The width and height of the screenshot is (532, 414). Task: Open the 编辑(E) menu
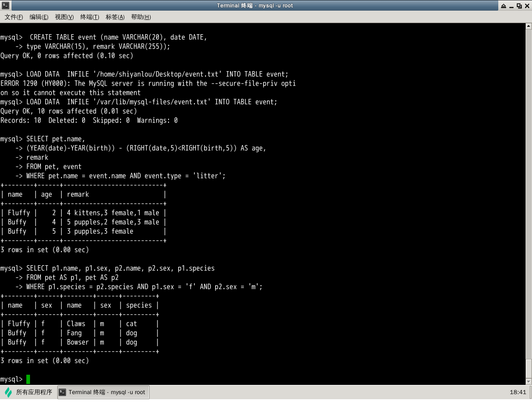click(x=39, y=17)
